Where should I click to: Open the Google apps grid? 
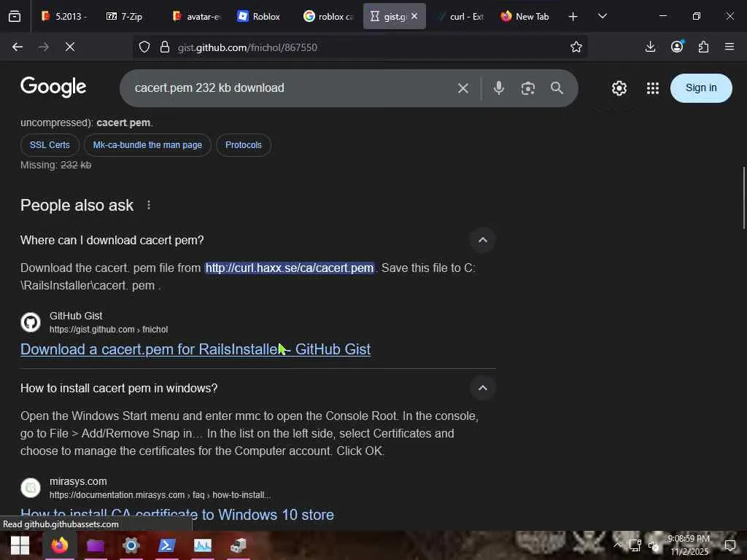(653, 88)
